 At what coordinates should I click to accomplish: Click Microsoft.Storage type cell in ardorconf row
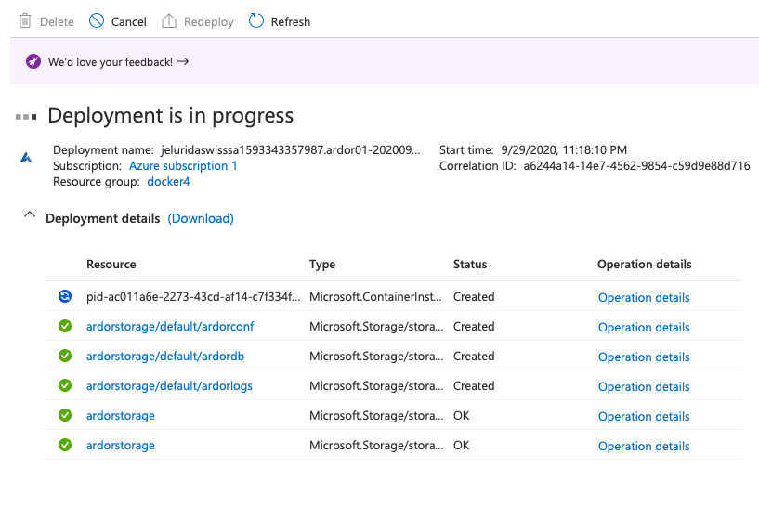tap(376, 327)
